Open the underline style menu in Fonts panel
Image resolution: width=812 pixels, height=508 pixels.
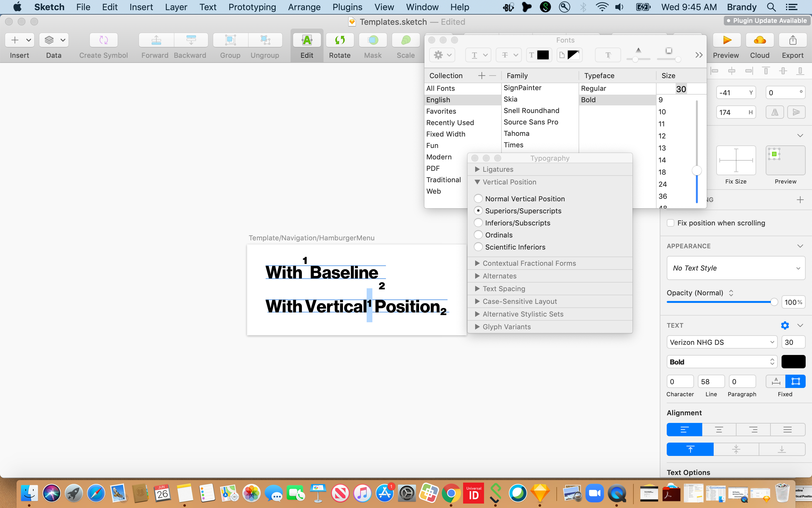point(478,55)
